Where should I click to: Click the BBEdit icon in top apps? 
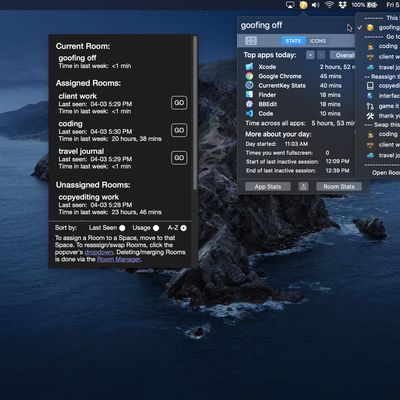[x=249, y=104]
